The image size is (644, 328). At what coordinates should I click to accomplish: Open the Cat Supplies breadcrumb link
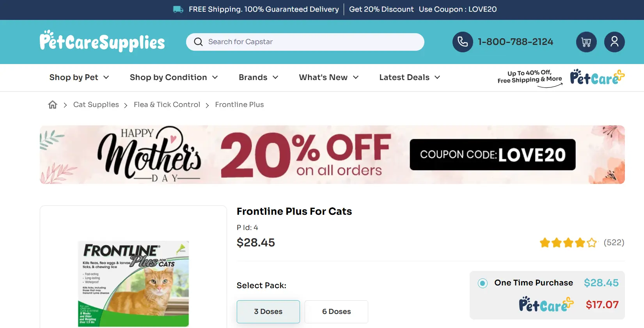96,104
